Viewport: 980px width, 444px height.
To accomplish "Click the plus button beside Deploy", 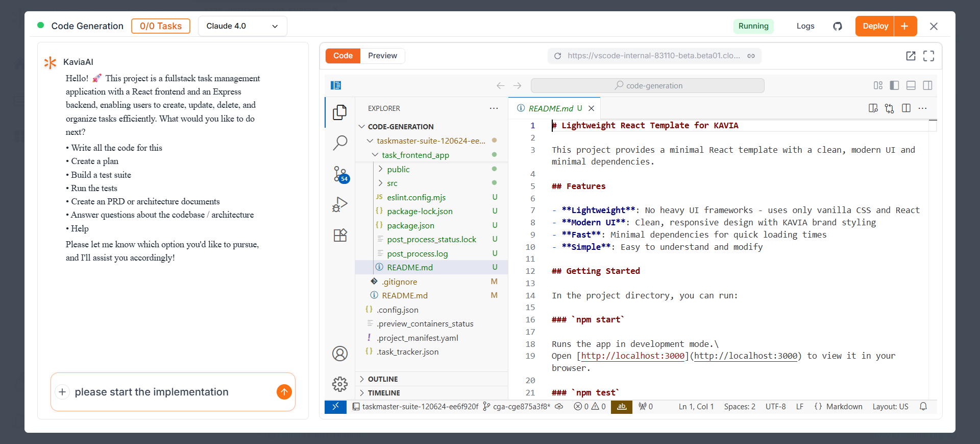I will coord(905,26).
